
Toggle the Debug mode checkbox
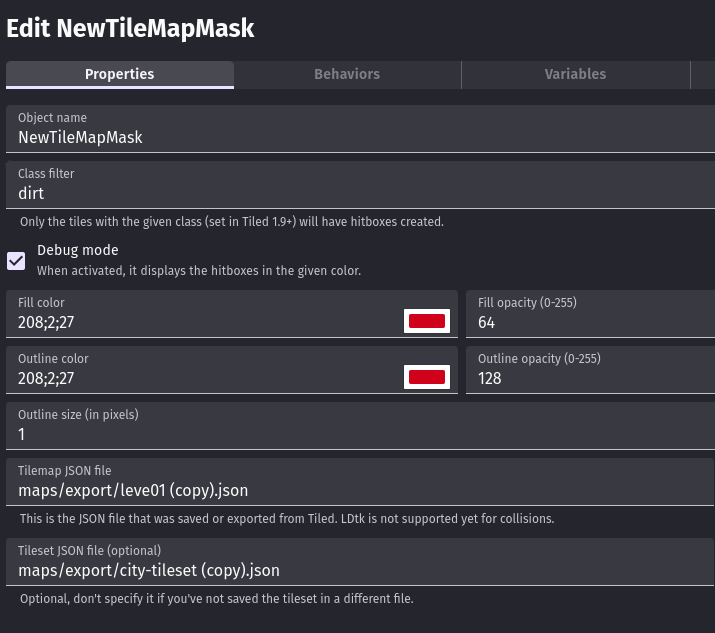(16, 261)
